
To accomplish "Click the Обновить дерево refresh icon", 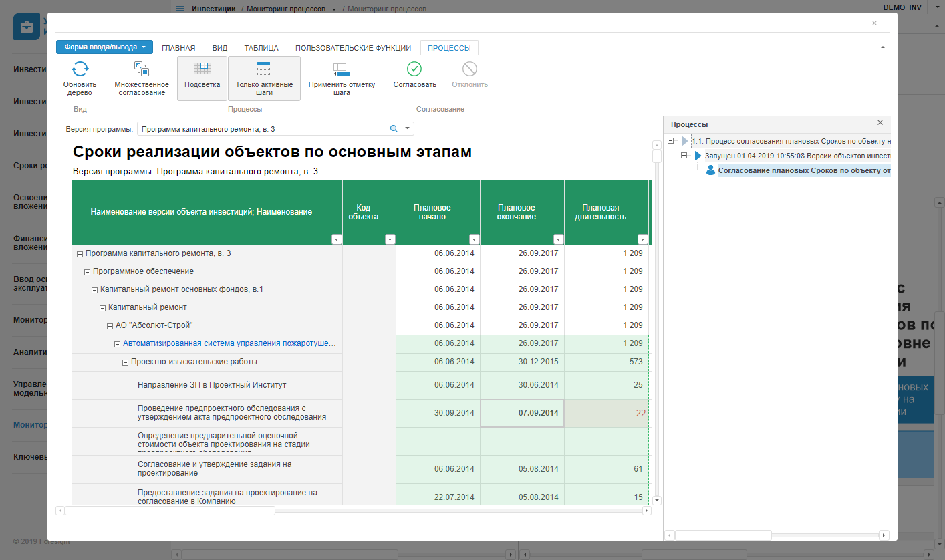I will click(x=80, y=69).
